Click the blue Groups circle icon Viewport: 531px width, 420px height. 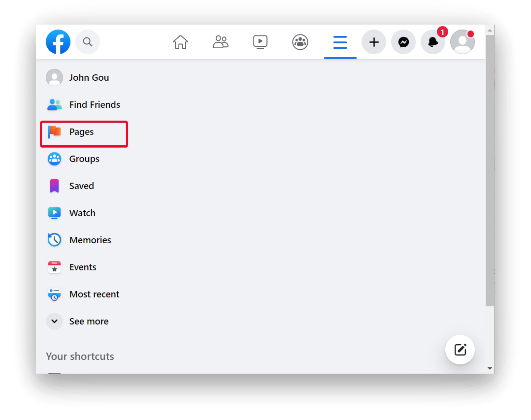tap(55, 159)
